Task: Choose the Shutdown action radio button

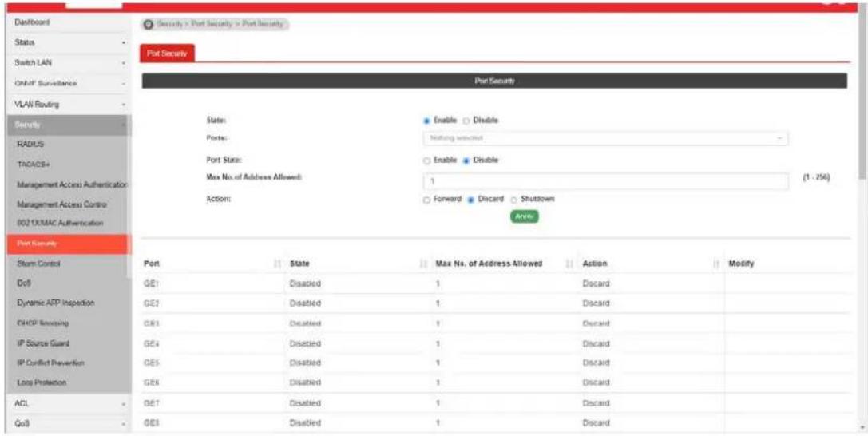Action: coord(513,200)
